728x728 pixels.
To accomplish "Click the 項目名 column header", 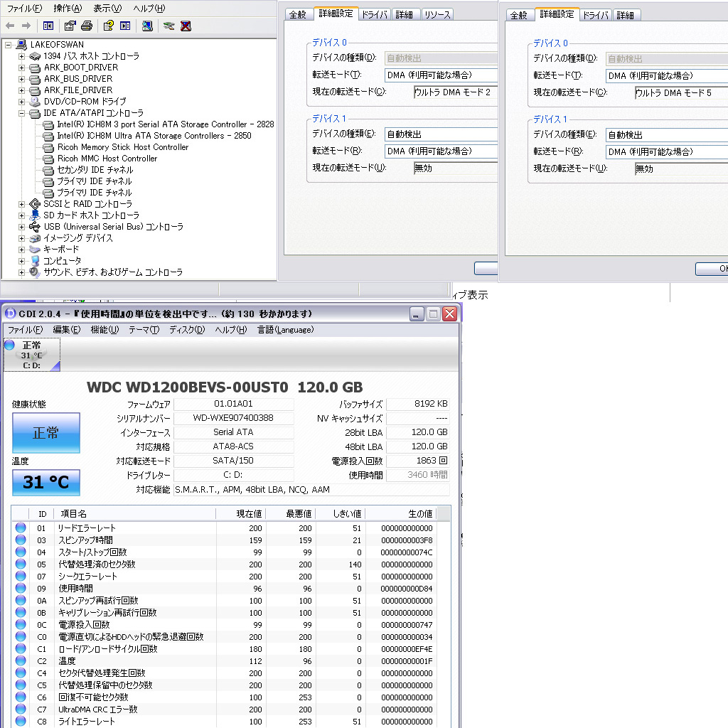I will tap(134, 513).
